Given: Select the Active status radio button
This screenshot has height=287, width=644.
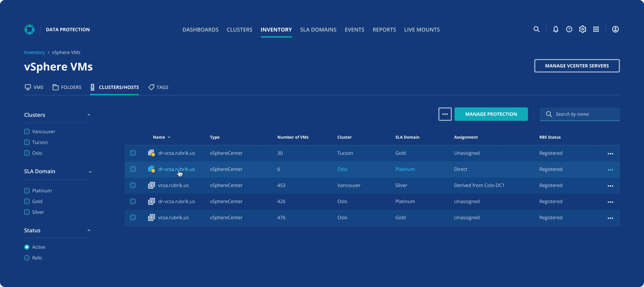Looking at the screenshot, I should tap(27, 247).
